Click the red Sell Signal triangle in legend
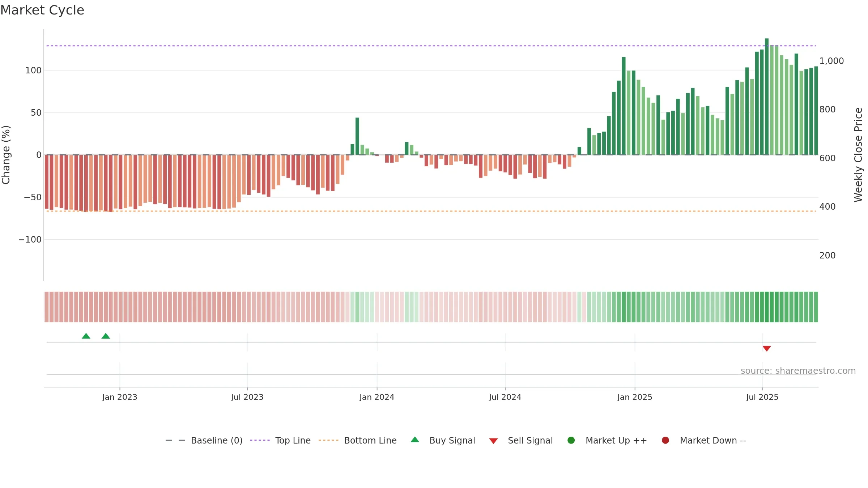Screen dimensions: 868x488 [x=493, y=441]
